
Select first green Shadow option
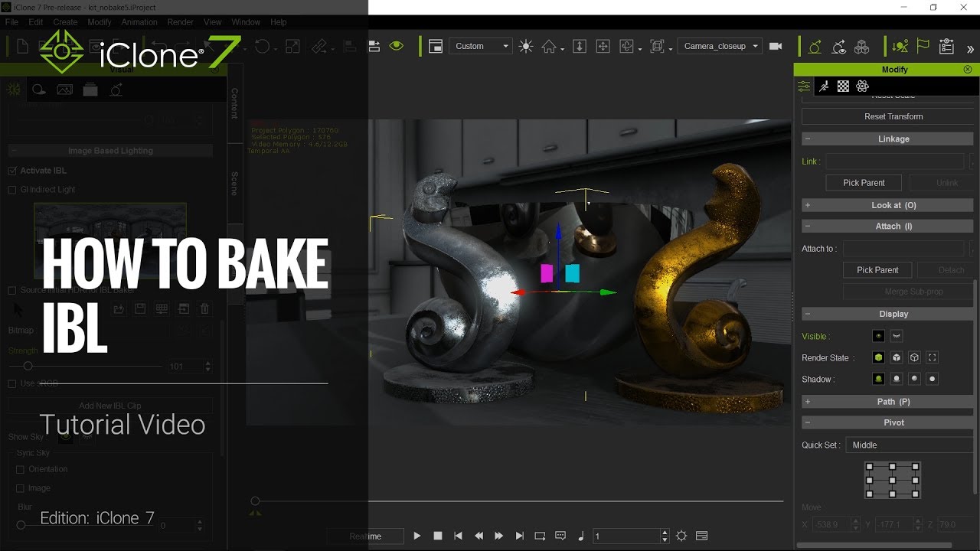(878, 379)
